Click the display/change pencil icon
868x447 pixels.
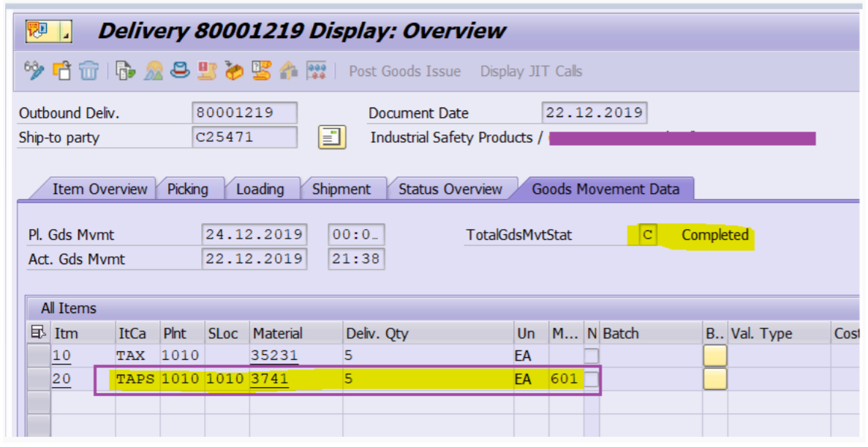click(x=34, y=71)
